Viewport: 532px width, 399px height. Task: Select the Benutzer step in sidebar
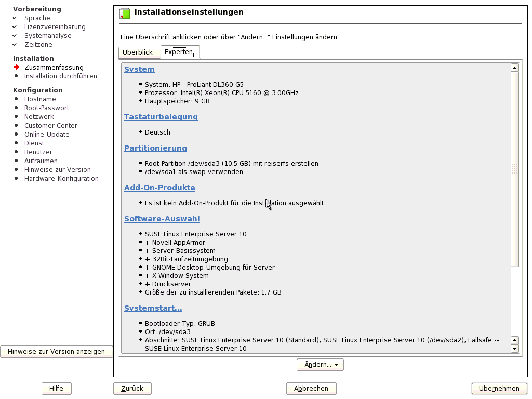[x=38, y=152]
